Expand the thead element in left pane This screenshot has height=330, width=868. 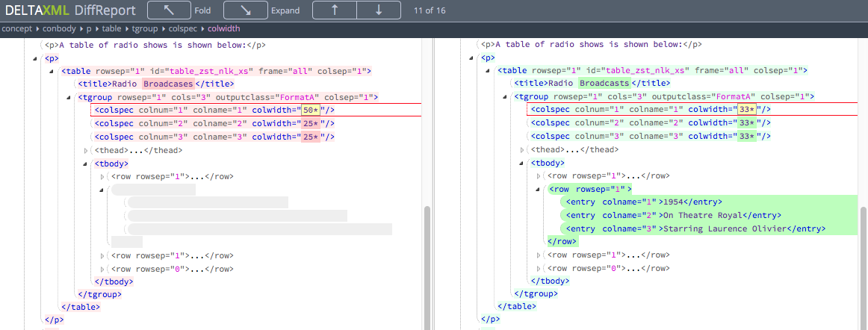point(86,151)
